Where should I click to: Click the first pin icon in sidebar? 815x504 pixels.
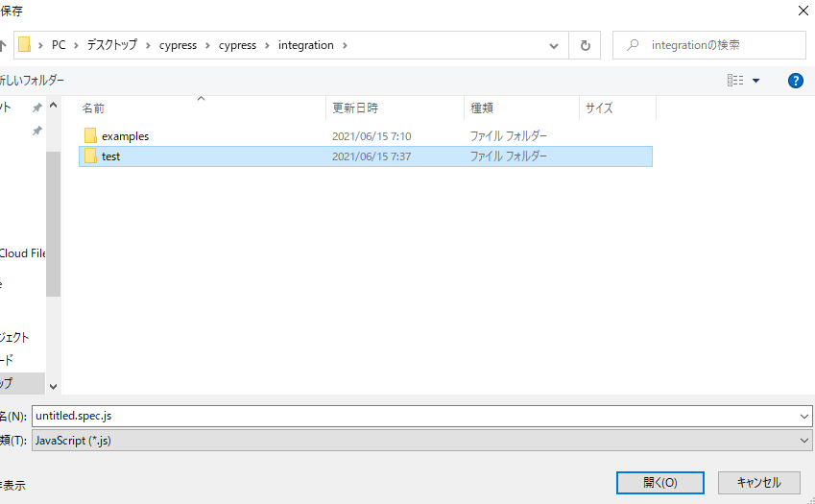(36, 108)
